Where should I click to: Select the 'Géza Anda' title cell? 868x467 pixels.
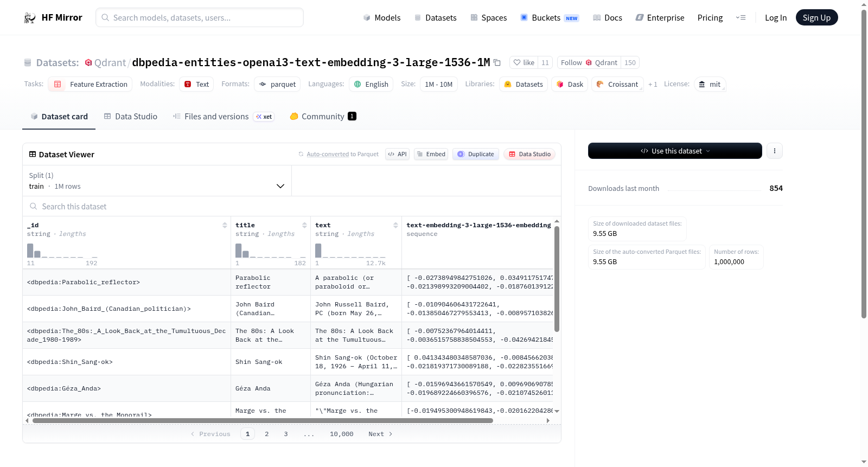click(270, 388)
